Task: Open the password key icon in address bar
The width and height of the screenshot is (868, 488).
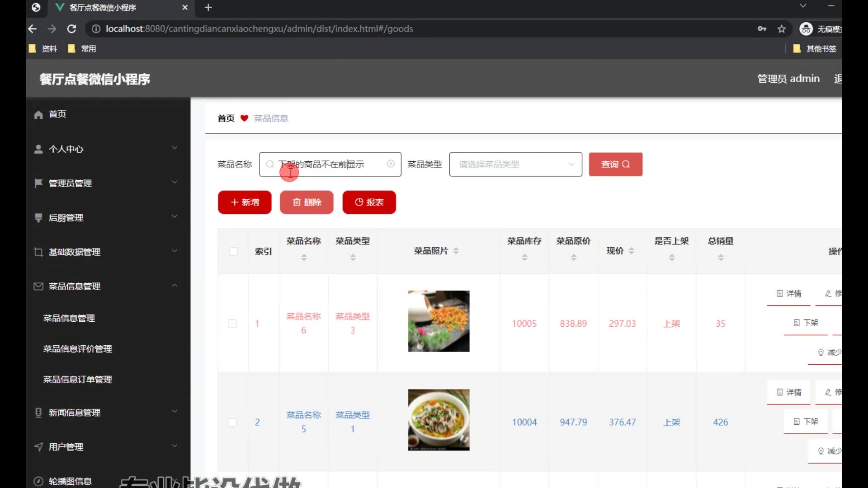Action: click(762, 29)
